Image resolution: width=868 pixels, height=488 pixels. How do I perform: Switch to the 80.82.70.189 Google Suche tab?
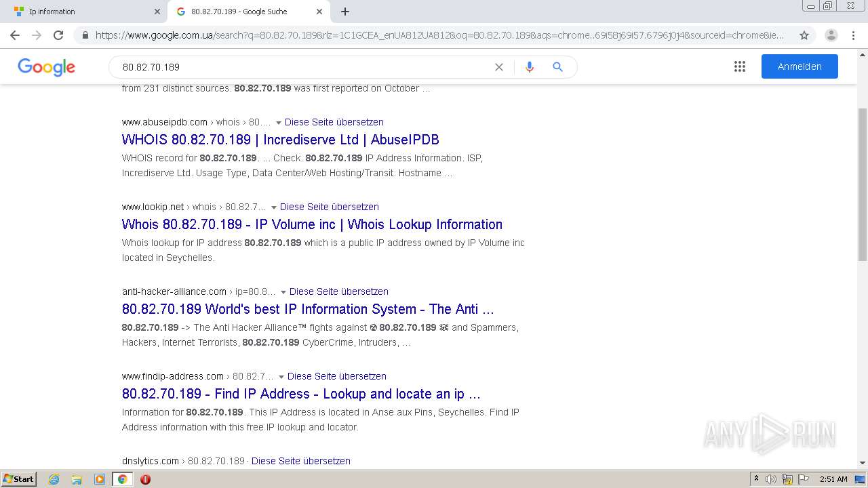click(248, 12)
